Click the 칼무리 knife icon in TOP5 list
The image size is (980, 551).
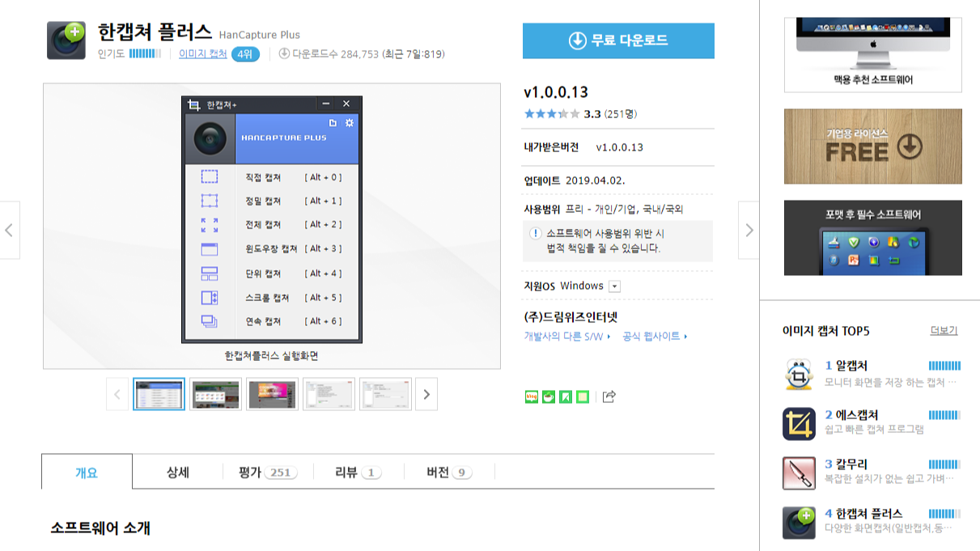pyautogui.click(x=799, y=473)
